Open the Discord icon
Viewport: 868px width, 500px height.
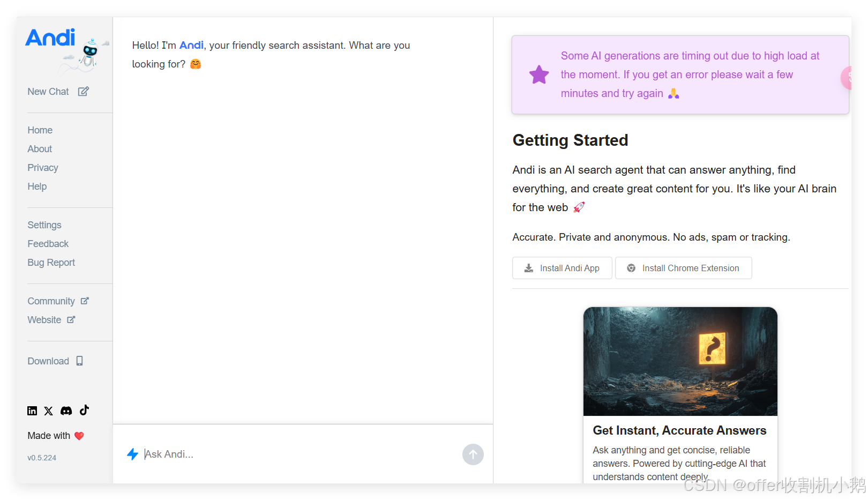pyautogui.click(x=66, y=411)
